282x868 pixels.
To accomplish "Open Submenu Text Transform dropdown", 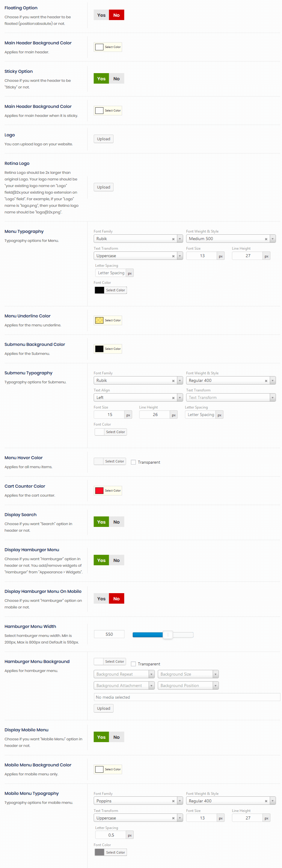I will 230,398.
